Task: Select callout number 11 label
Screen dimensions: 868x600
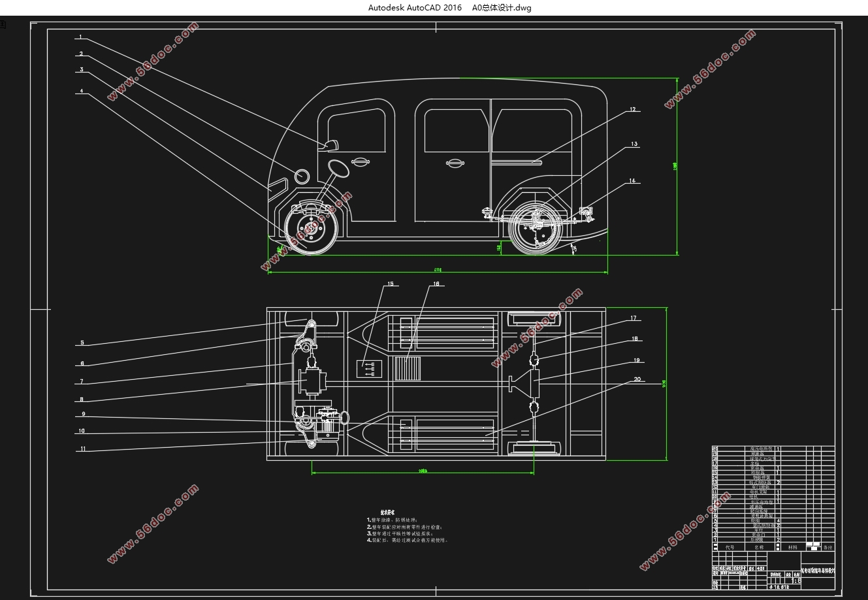Action: 82,449
